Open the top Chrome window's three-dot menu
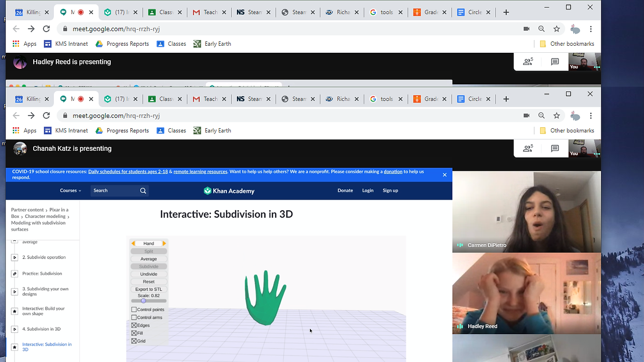644x362 pixels. click(x=591, y=29)
